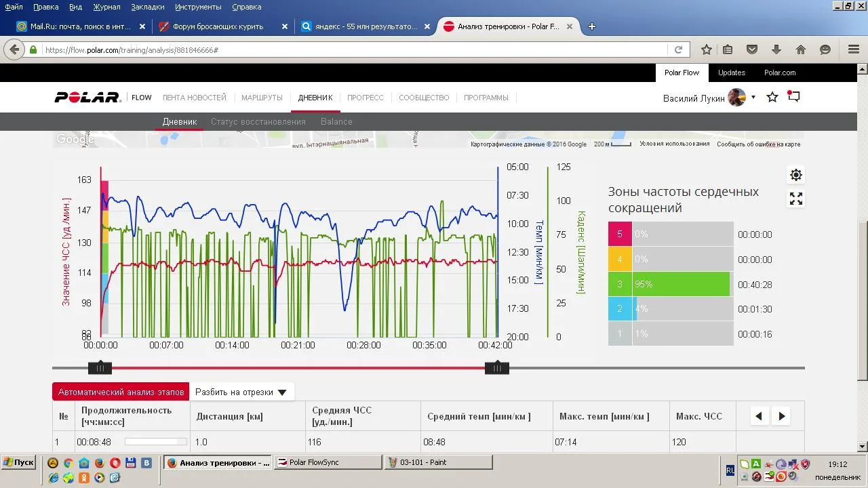Close the Mail.Ru tab
The width and height of the screenshot is (868, 488).
pyautogui.click(x=142, y=26)
